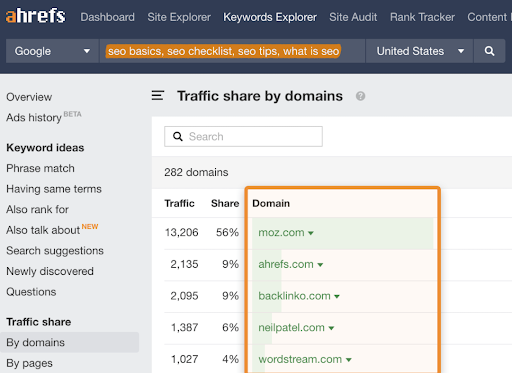512x373 pixels.
Task: Switch to Rank Tracker
Action: point(422,17)
